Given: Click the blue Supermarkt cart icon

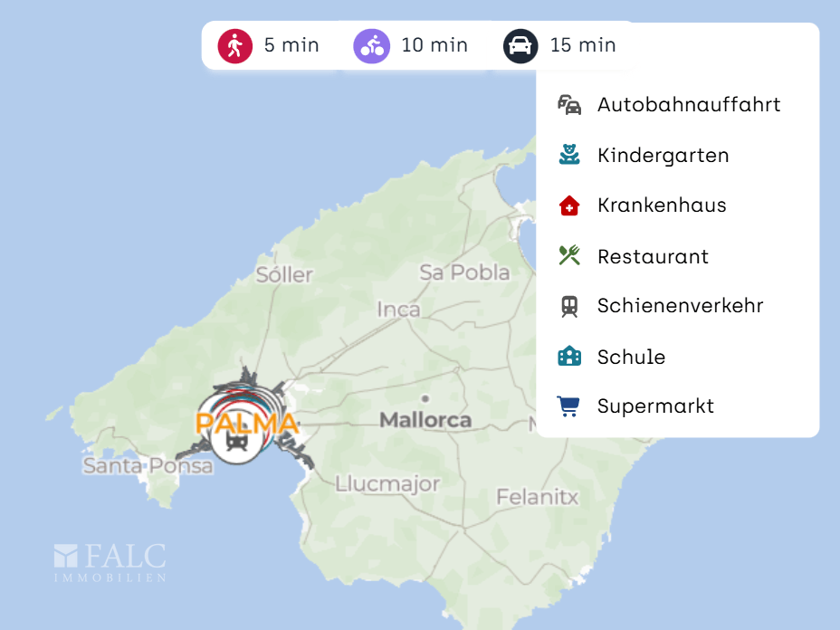Looking at the screenshot, I should (568, 406).
